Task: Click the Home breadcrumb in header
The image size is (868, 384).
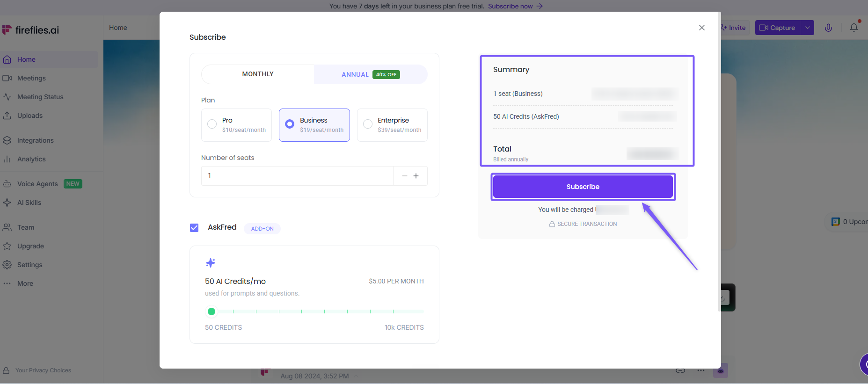Action: (118, 28)
